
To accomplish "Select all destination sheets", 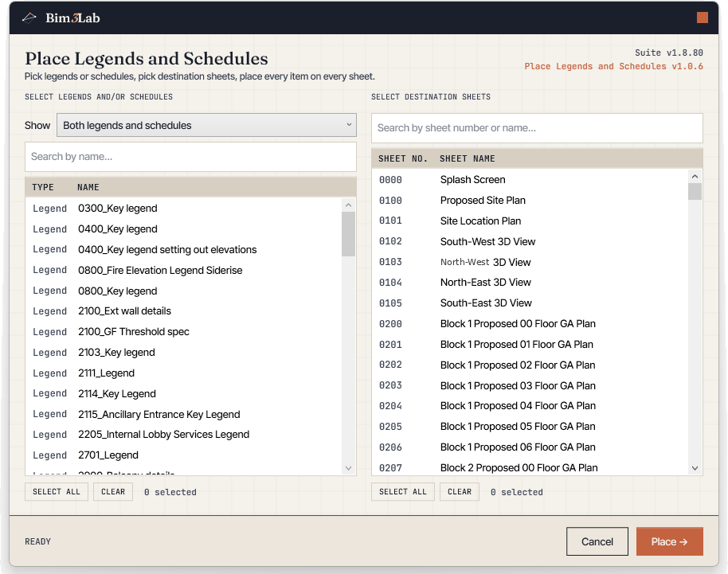I will tap(403, 492).
